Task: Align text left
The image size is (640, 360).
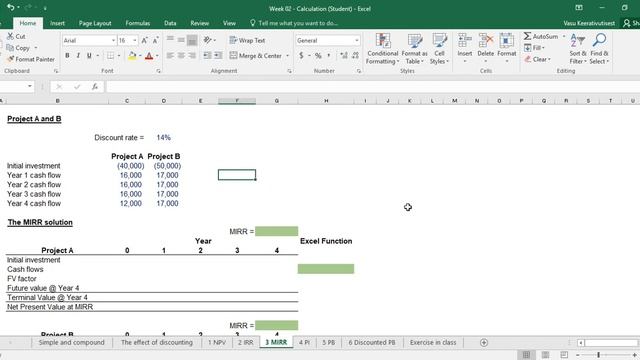Action: 170,56
